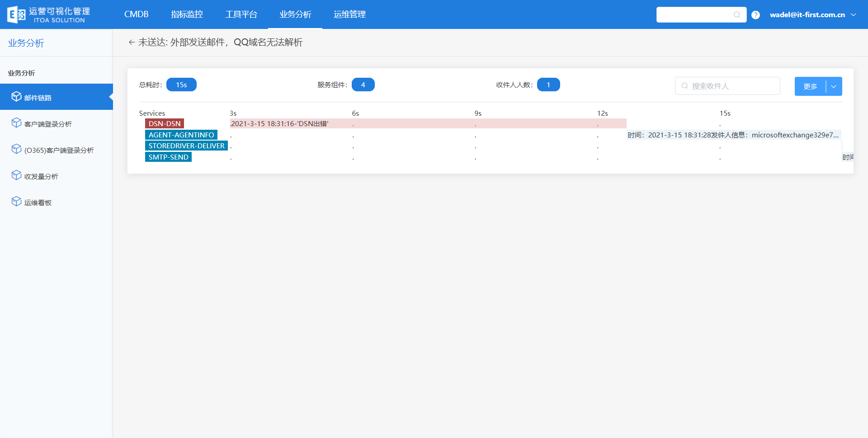Focus the top header search box
This screenshot has height=438, width=868.
[x=701, y=14]
